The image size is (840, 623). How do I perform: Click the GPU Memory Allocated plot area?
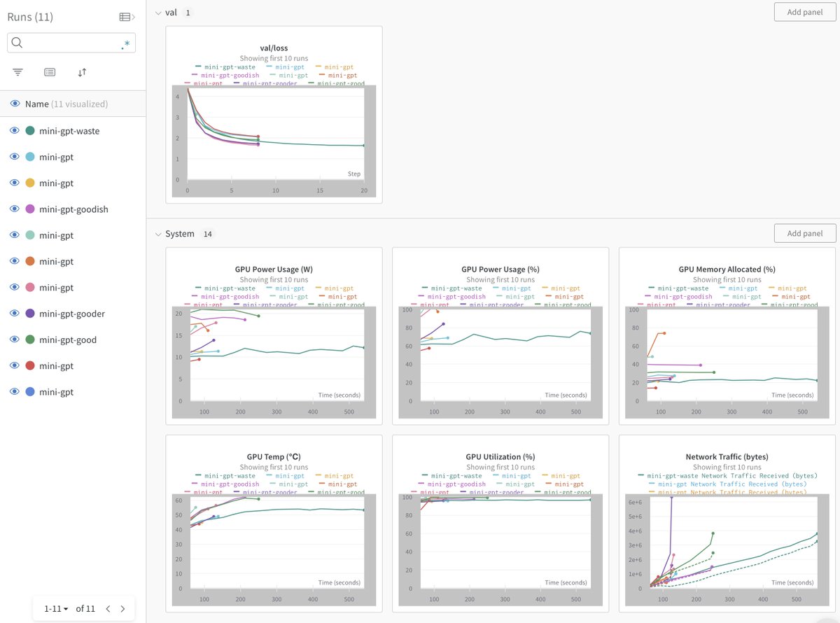(731, 355)
